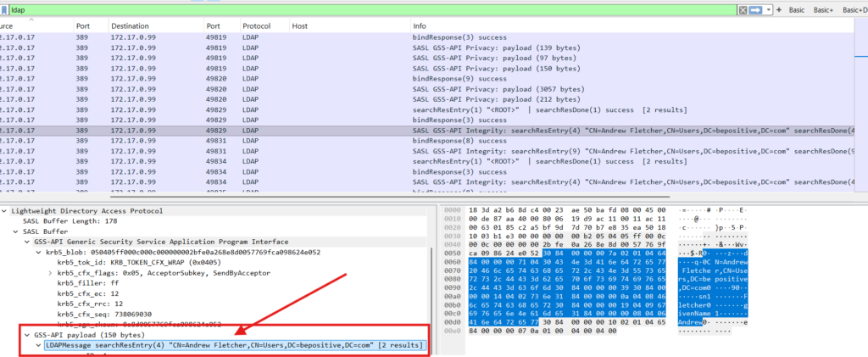Viewport: 868px width, 357px height.
Task: Expand the krb5_cfx_flags field
Action: 50,273
